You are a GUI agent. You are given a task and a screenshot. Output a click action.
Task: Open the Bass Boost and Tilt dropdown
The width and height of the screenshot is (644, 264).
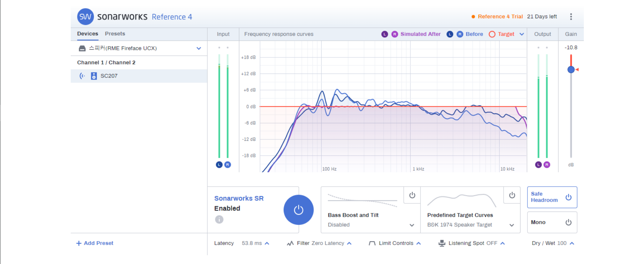point(412,225)
